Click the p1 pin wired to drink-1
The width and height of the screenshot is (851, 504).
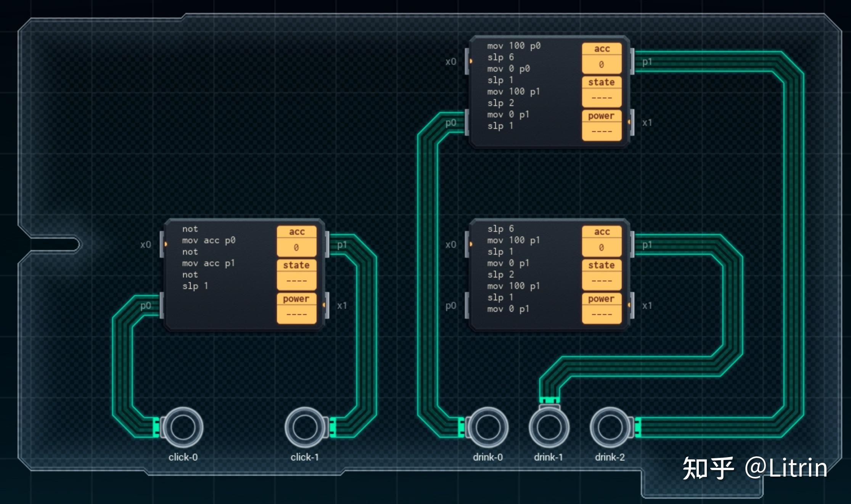632,244
